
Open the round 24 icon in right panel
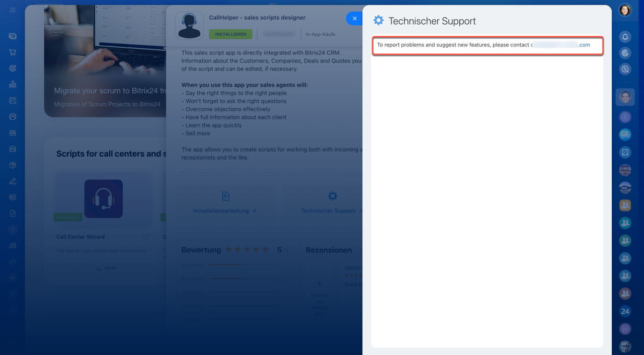tap(625, 311)
